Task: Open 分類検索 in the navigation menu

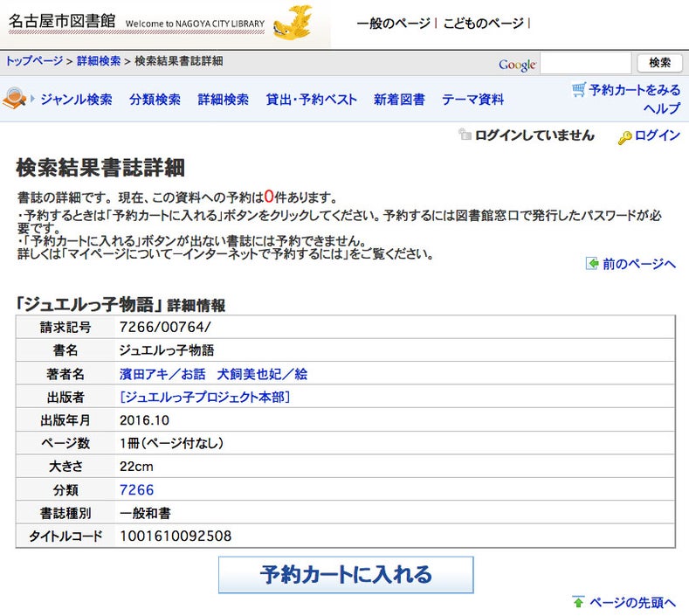Action: 155,100
